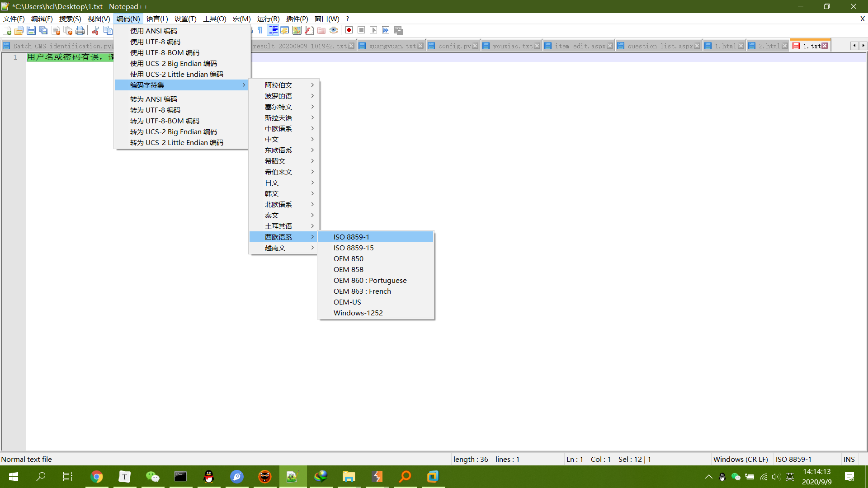Click the Save Recorded Macro icon
The image size is (868, 488).
[x=398, y=30]
